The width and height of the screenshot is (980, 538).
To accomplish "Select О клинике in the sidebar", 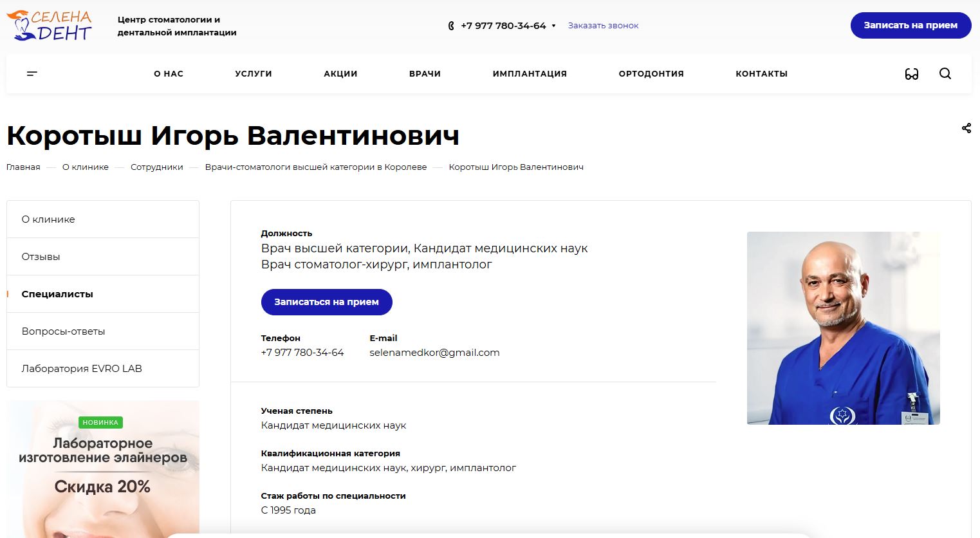I will tap(103, 219).
